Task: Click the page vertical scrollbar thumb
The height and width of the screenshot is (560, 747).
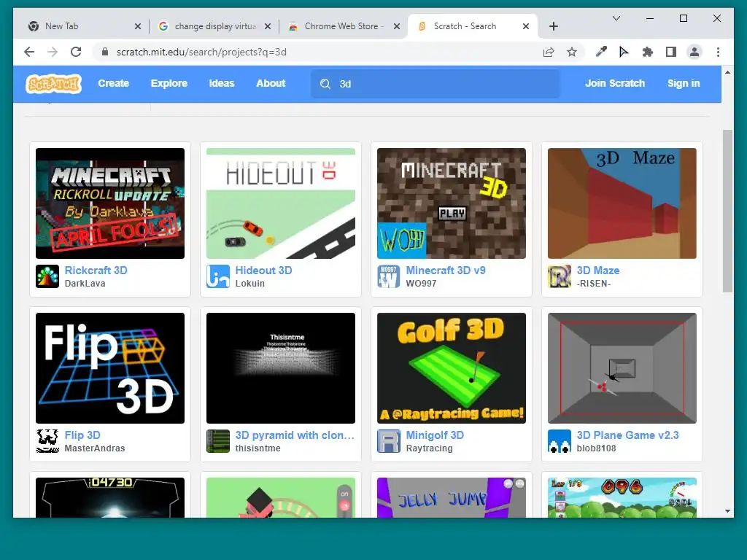Action: pos(727,211)
